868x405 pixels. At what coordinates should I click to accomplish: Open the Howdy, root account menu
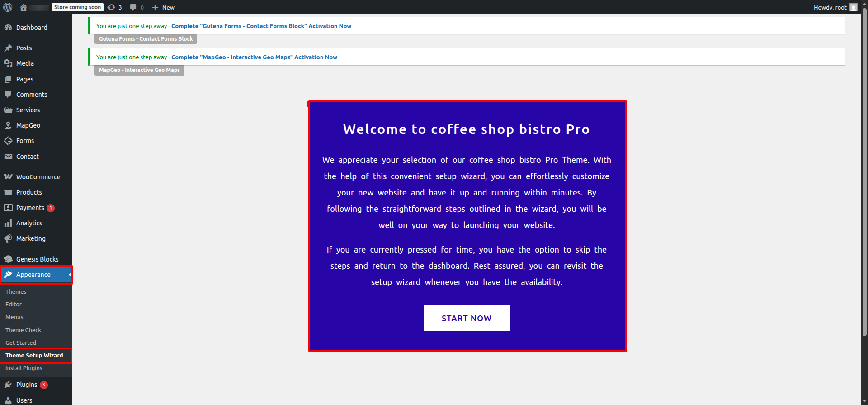pos(830,7)
